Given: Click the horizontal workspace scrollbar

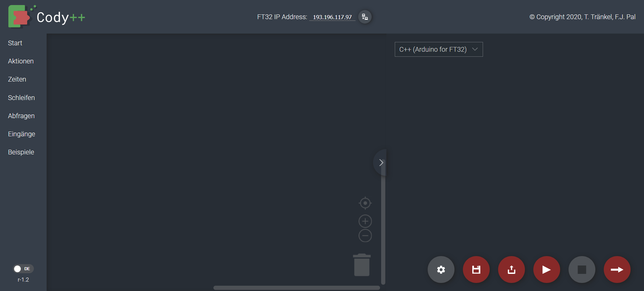Looking at the screenshot, I should pos(297,288).
